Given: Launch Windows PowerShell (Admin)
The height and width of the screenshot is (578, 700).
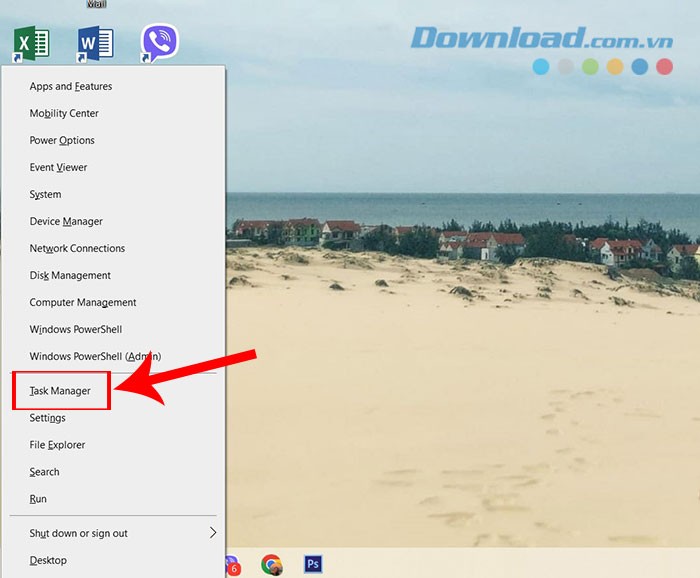Looking at the screenshot, I should (95, 357).
